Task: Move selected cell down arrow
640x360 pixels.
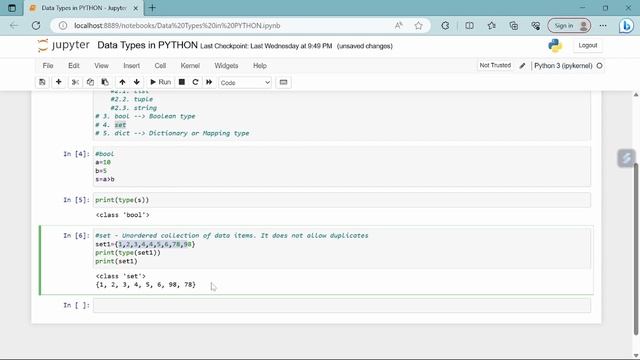Action: [136, 82]
